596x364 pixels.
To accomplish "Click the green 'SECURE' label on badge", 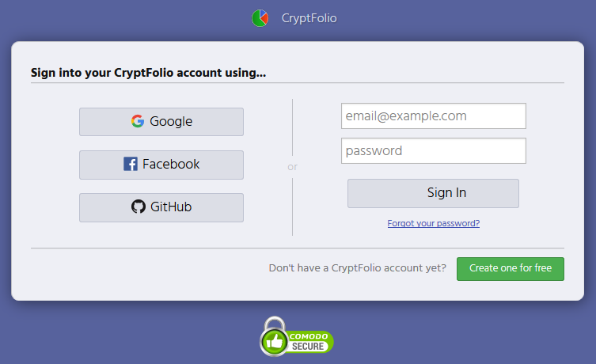I will 308,347.
